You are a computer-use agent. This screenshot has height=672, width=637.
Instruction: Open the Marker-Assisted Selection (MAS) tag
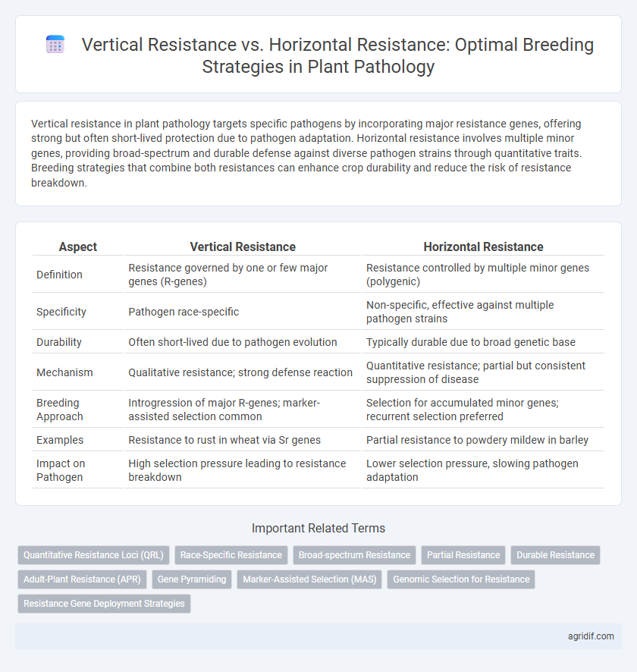[x=309, y=579]
